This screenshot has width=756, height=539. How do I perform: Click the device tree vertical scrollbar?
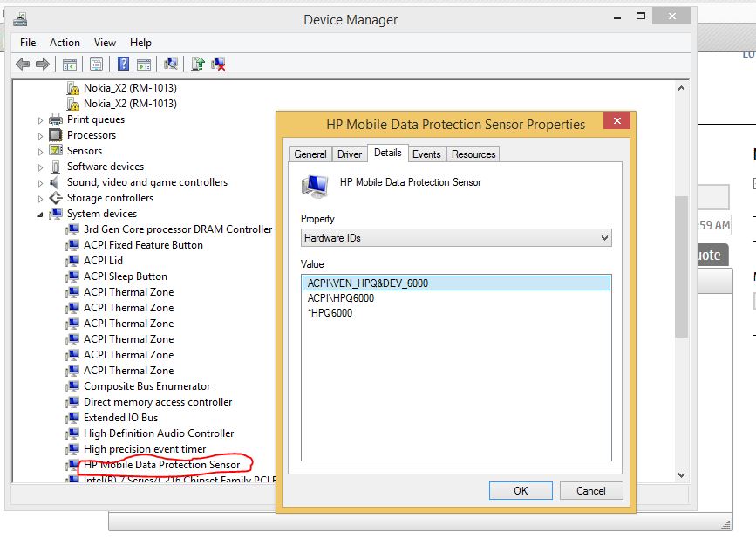pyautogui.click(x=682, y=262)
